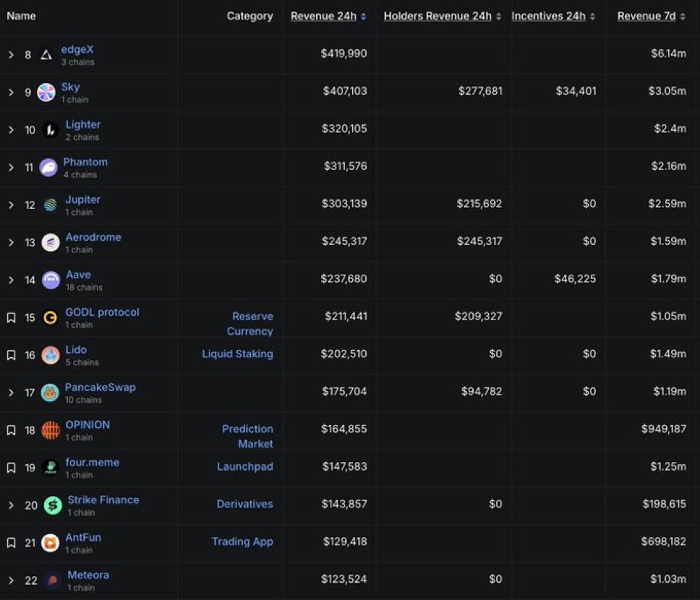Expand the Strike Finance row
700x600 pixels.
click(11, 505)
